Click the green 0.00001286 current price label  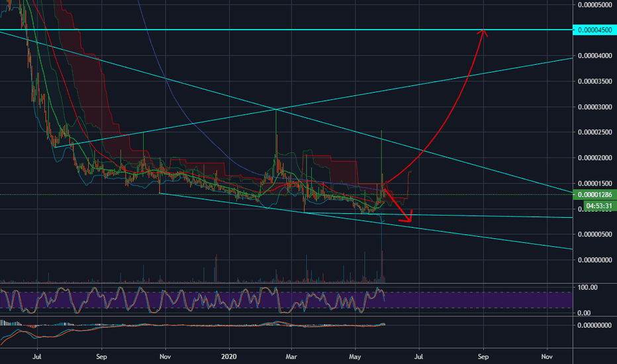(594, 195)
